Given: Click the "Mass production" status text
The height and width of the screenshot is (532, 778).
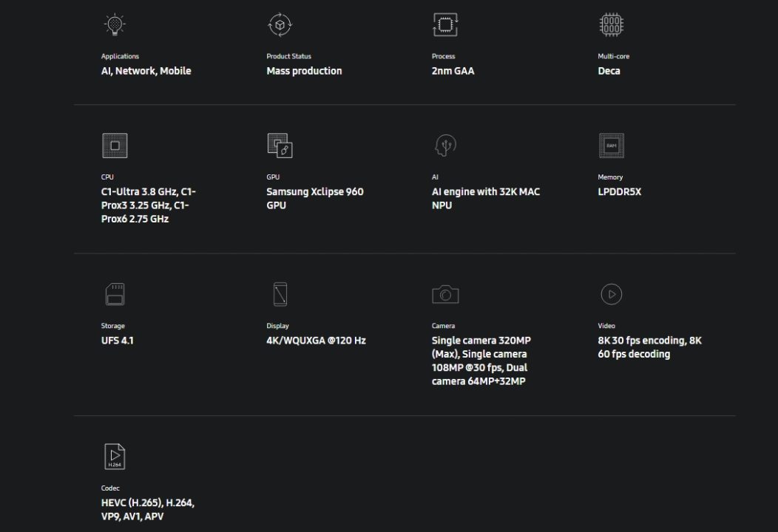Looking at the screenshot, I should pos(304,71).
